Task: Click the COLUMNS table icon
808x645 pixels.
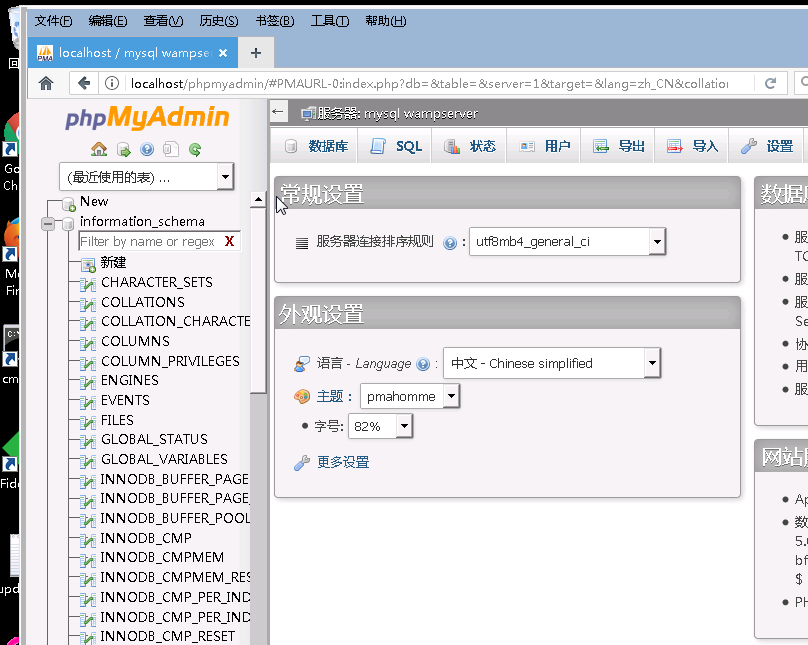Action: point(88,343)
